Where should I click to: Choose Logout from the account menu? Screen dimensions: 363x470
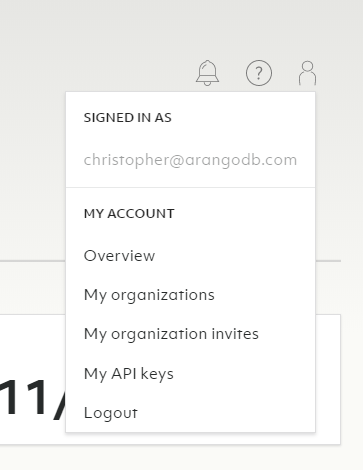(x=190, y=413)
